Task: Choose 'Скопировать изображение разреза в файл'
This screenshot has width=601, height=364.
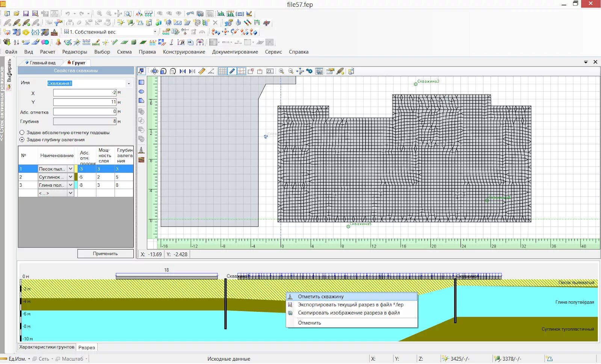Action: tap(352, 313)
